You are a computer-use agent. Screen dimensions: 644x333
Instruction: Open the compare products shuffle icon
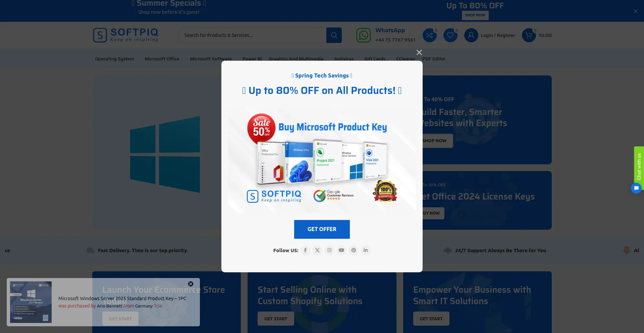429,35
